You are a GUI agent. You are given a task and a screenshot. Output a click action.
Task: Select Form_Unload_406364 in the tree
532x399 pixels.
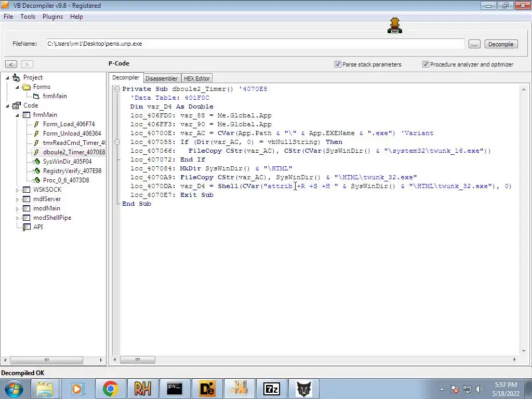pos(72,134)
